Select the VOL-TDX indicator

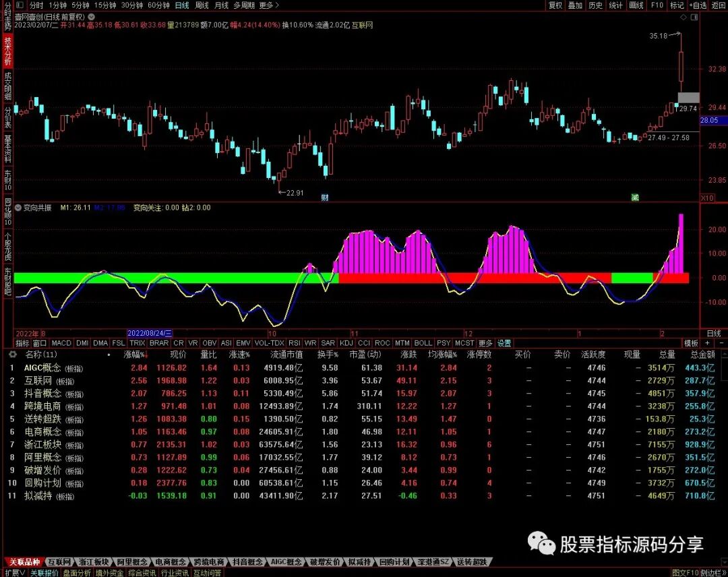click(x=269, y=343)
